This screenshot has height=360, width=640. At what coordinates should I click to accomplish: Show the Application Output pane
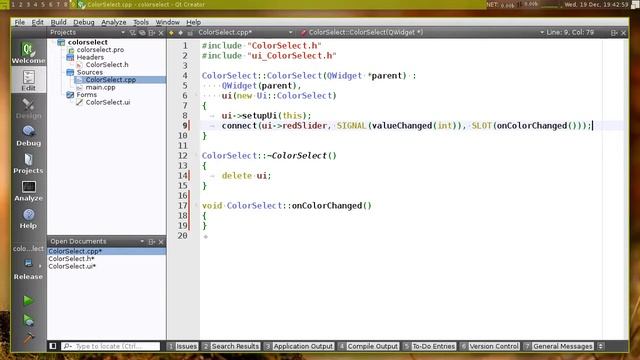pyautogui.click(x=299, y=346)
